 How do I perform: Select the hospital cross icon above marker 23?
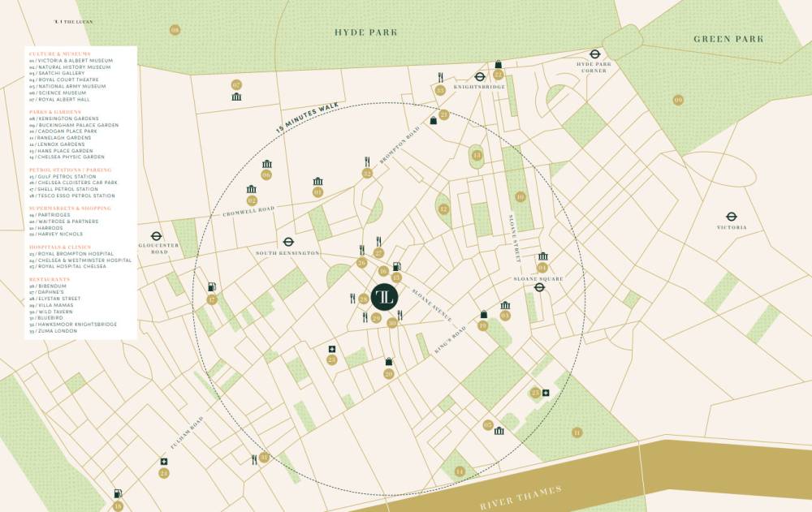[x=332, y=350]
